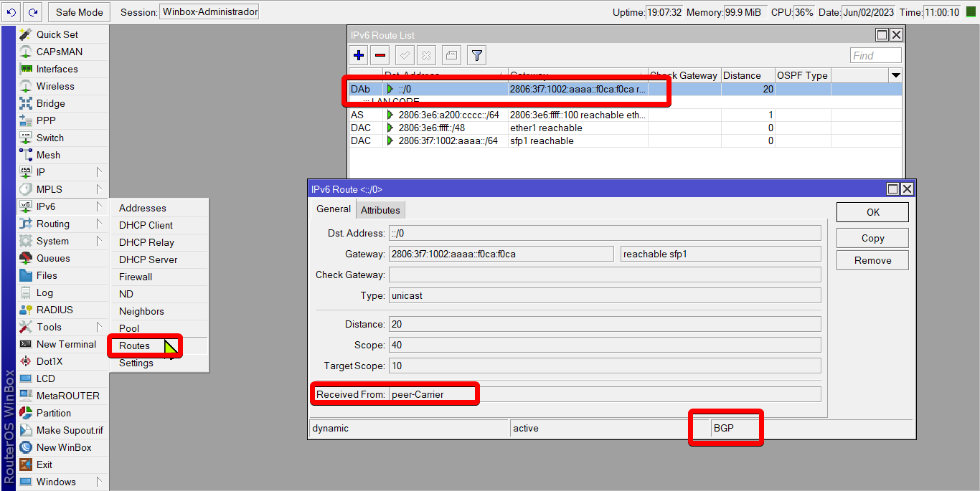Open DHCP Server in the IPv6 submenu
Image resolution: width=980 pixels, height=491 pixels.
pyautogui.click(x=148, y=259)
